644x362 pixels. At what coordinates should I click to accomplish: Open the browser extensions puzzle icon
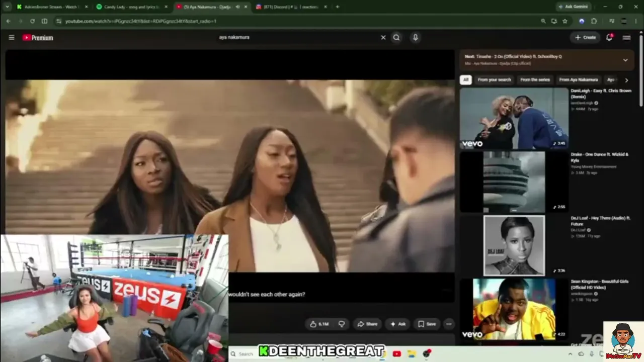coord(594,21)
